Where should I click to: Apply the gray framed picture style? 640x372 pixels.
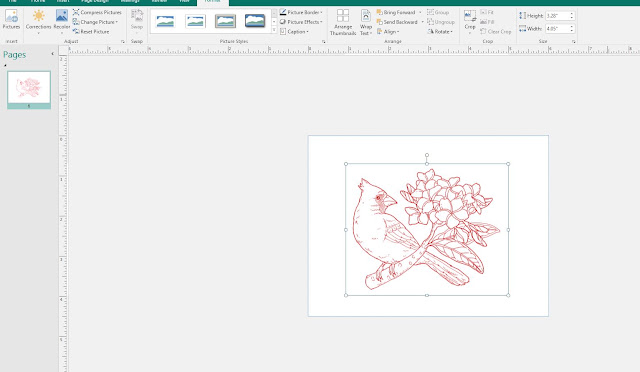click(x=225, y=21)
